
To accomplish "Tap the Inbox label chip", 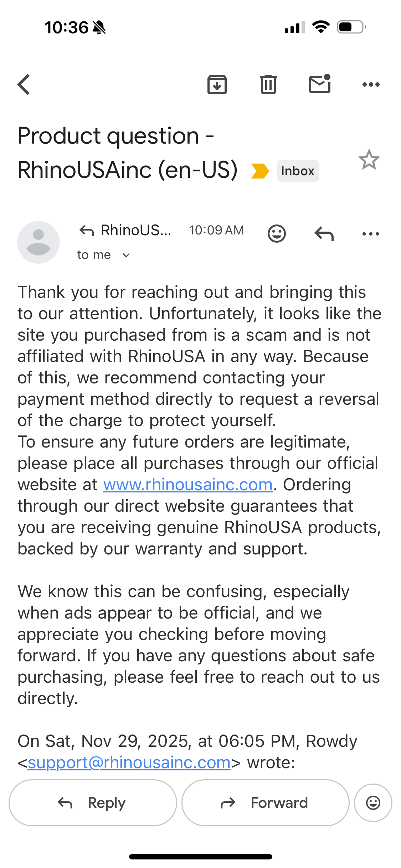I will click(298, 171).
